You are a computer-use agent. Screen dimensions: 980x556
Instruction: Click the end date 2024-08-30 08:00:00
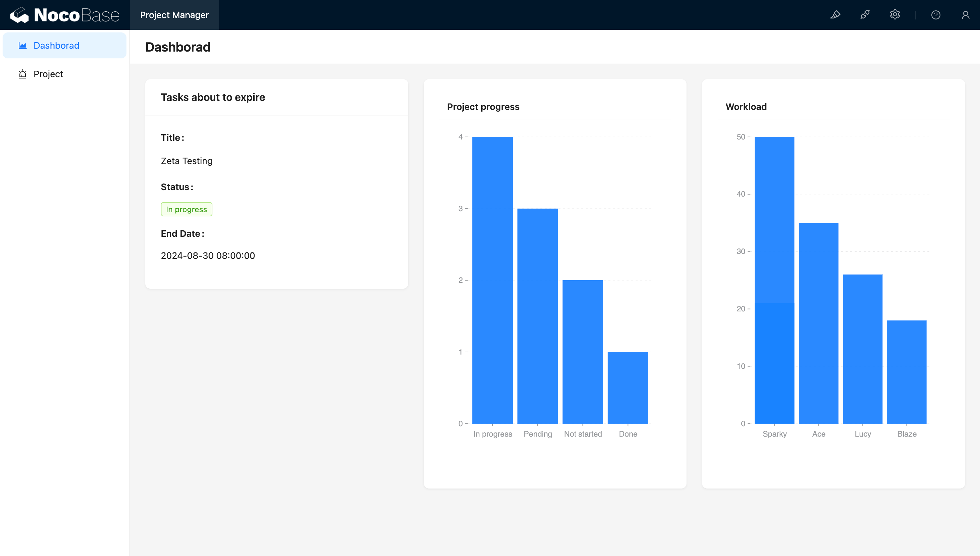[208, 256]
